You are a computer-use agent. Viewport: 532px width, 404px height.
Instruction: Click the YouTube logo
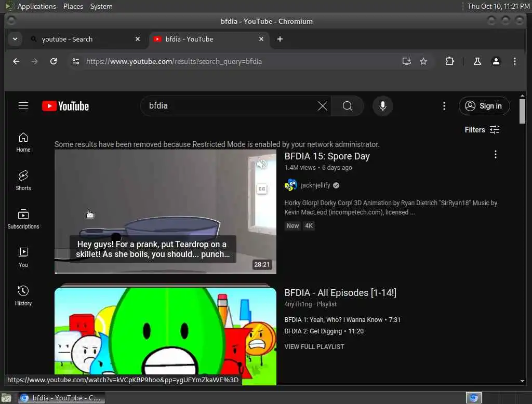click(65, 106)
